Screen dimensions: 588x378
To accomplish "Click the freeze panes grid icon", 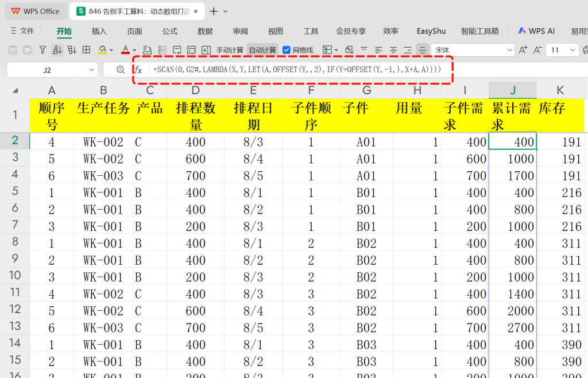I will (327, 50).
